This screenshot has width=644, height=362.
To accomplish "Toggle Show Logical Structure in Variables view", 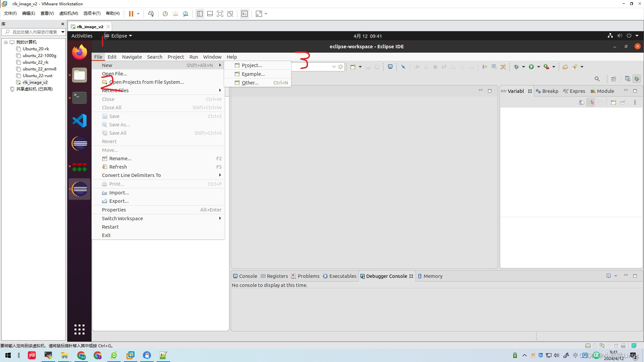I will pyautogui.click(x=591, y=103).
